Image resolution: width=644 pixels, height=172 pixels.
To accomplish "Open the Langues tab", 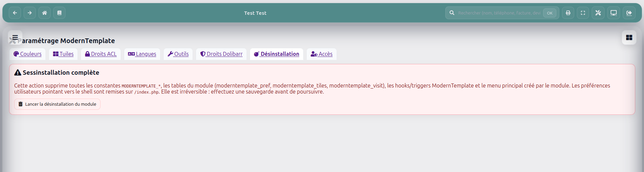I will coord(142,54).
